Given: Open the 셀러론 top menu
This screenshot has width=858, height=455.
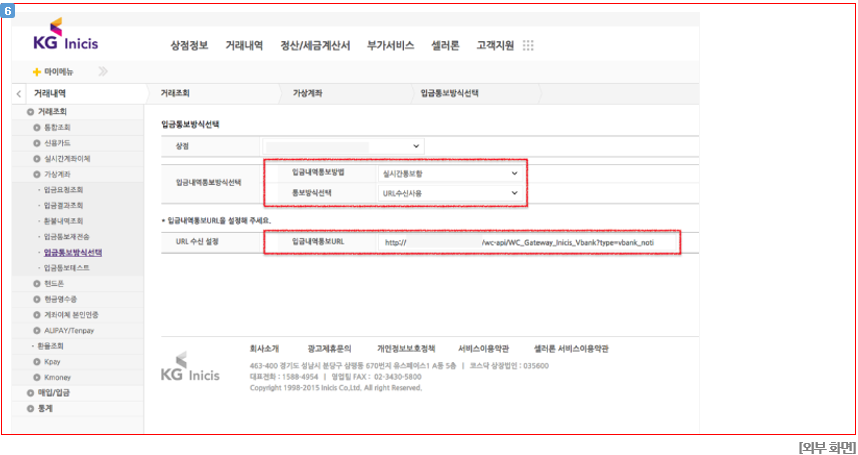Looking at the screenshot, I should (x=445, y=46).
